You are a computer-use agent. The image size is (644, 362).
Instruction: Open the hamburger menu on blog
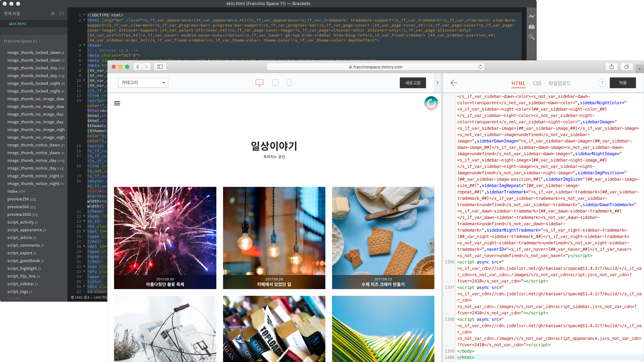click(x=117, y=103)
